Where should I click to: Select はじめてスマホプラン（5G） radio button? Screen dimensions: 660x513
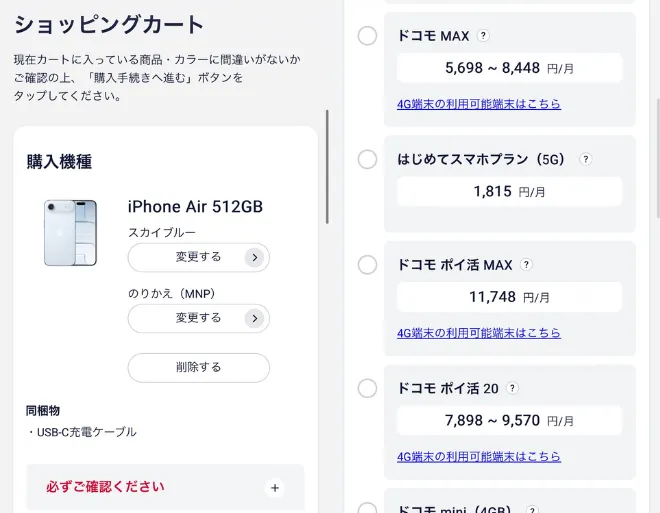click(367, 159)
